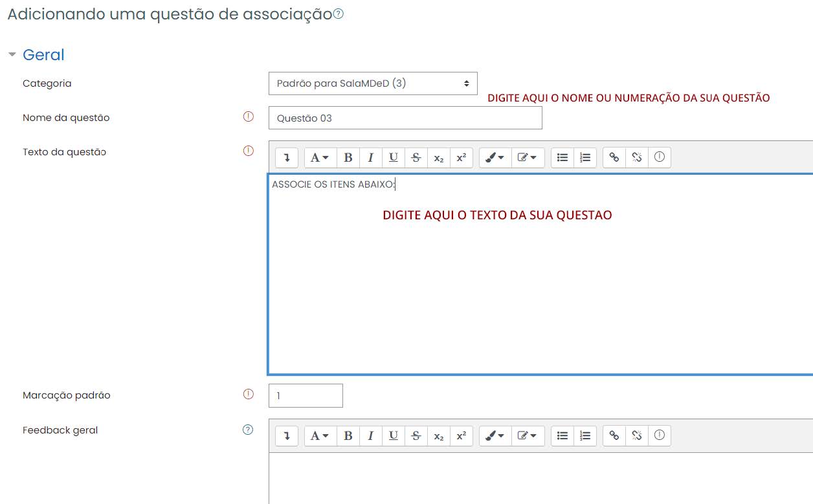Collapse the Geral section
This screenshot has width=813, height=504.
(x=13, y=54)
